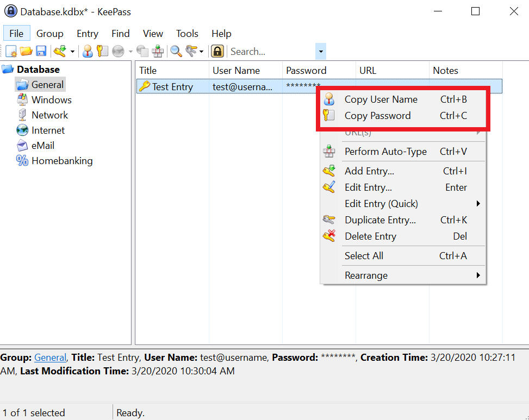Expand the Edit Entry (Quick) submenu
Screen dimensions: 529x420
(x=478, y=204)
